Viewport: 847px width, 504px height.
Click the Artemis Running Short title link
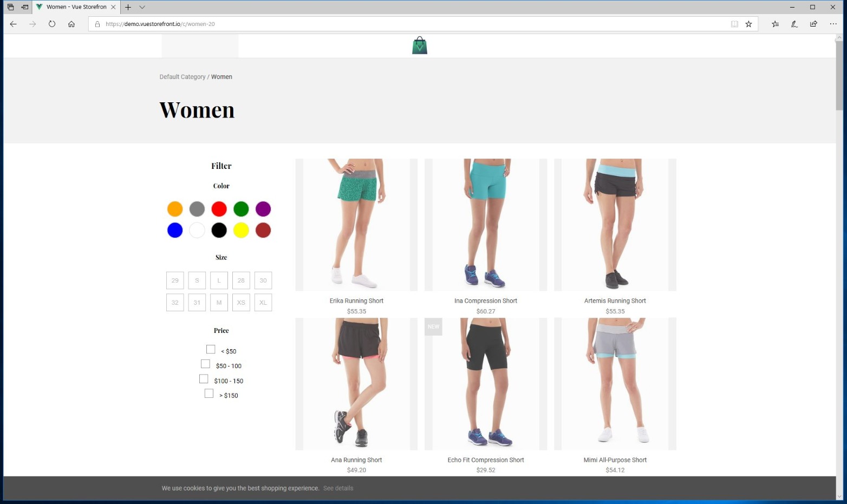(615, 301)
